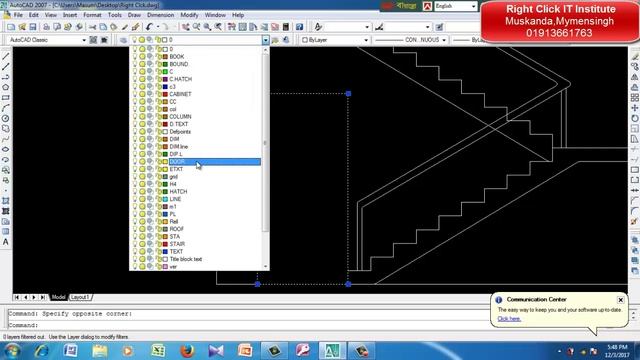The image size is (640, 360).
Task: Collapse the layer list dropdown arrow
Action: coord(266,40)
